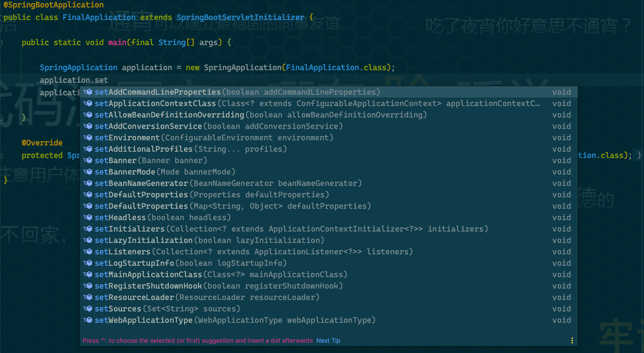Click method icon beside setWebApplicationType
The height and width of the screenshot is (353, 644).
(x=88, y=320)
